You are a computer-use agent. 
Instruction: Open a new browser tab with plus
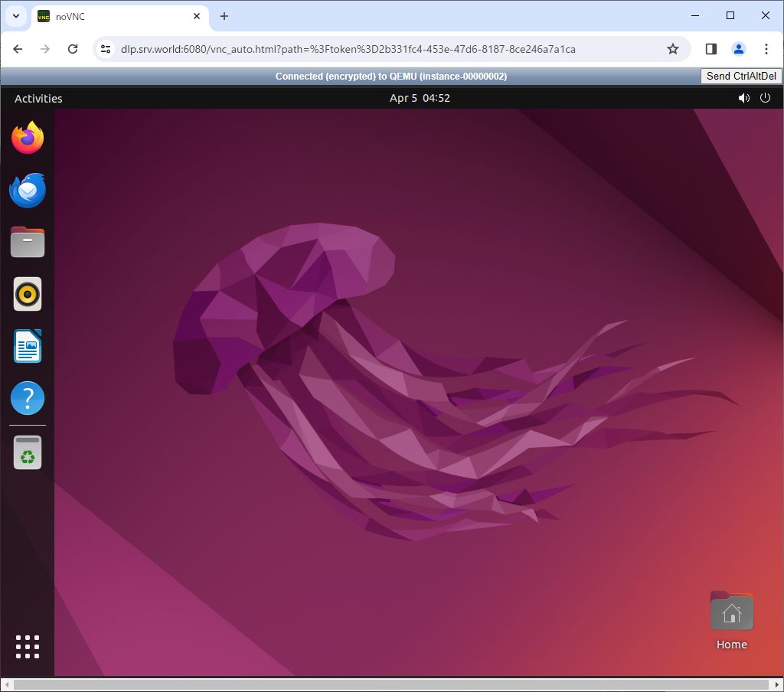pos(224,17)
